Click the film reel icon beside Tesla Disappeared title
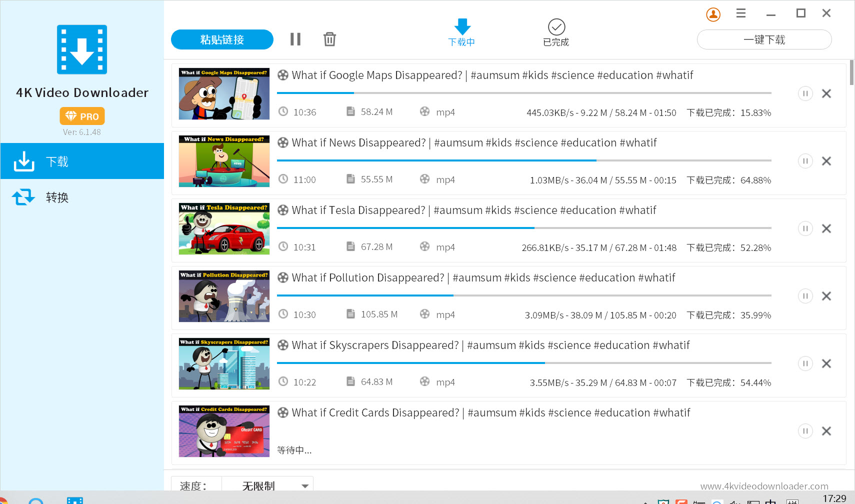 coord(283,210)
